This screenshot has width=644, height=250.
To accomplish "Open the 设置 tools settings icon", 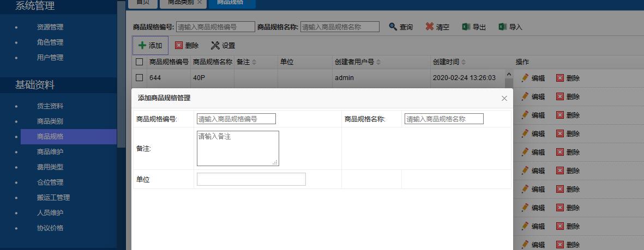I will point(215,46).
